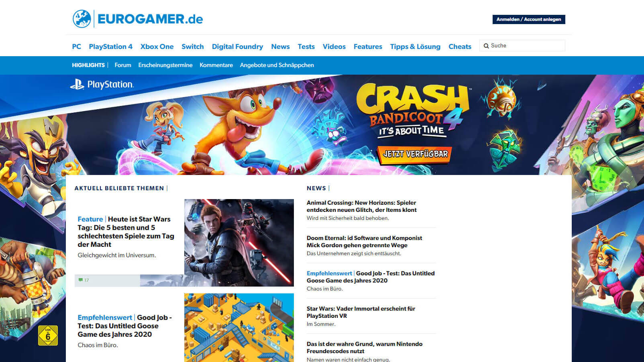
Task: Select the Cheats navigation item
Action: pos(460,47)
